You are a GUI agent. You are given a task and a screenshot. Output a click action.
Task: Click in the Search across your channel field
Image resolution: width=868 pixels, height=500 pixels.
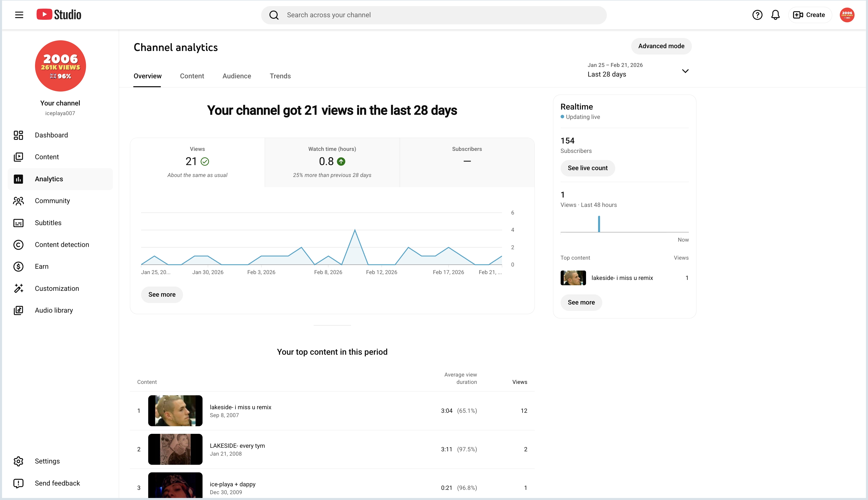coord(434,15)
